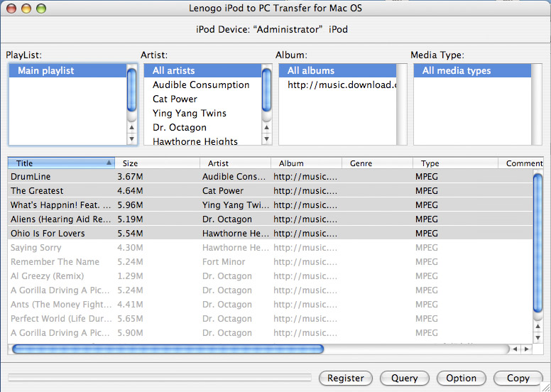Click Artist list scrollbar up arrow
The image size is (551, 392).
[x=267, y=127]
